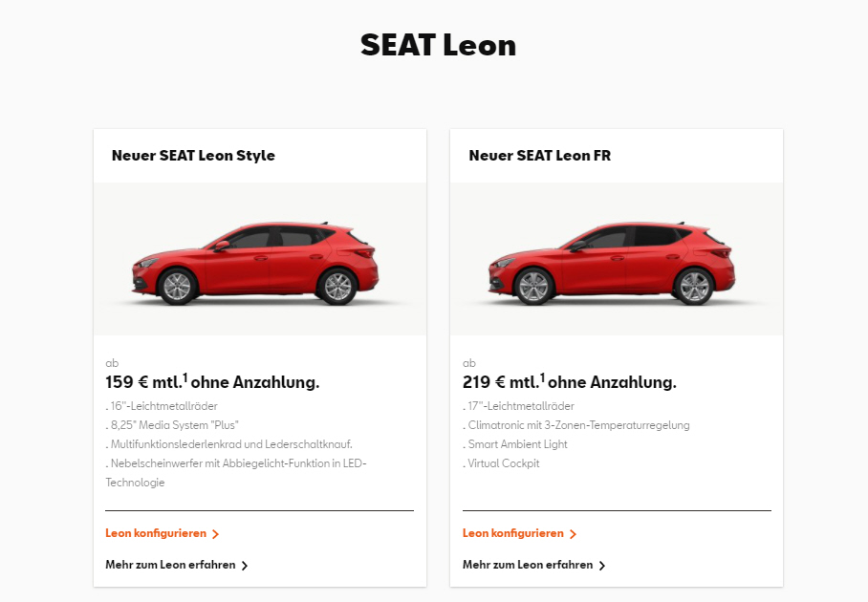Open Leon konfigurieren link in FR card

[x=513, y=533]
